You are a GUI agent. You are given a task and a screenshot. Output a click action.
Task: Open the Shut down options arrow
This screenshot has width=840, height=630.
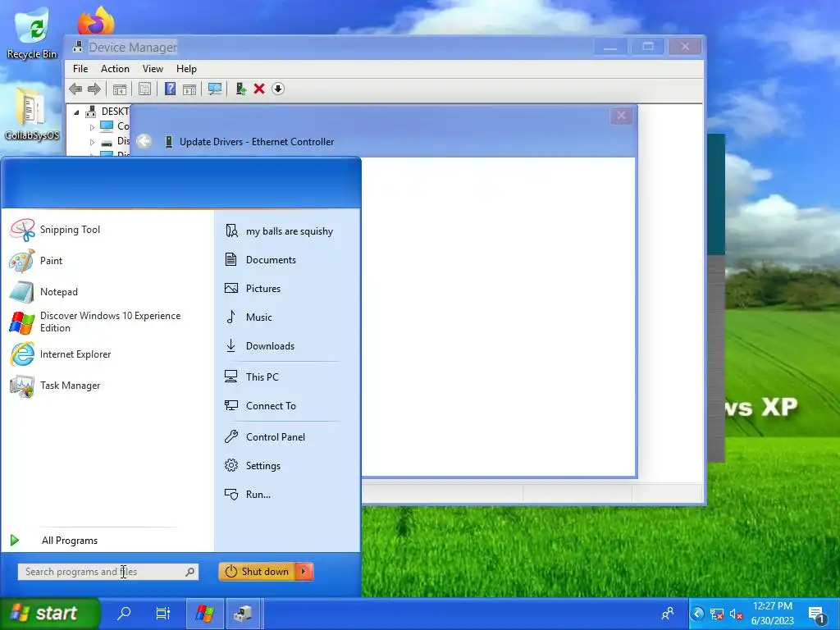point(304,572)
